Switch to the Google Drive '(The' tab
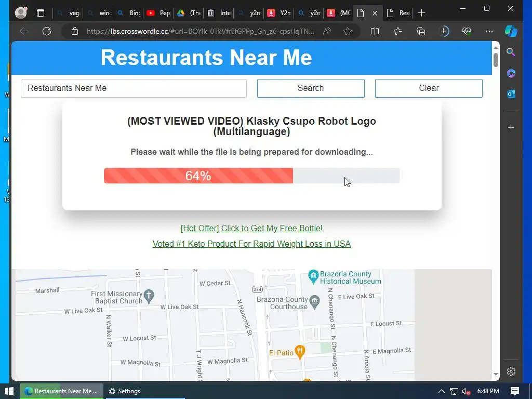Image resolution: width=532 pixels, height=399 pixels. click(x=189, y=13)
